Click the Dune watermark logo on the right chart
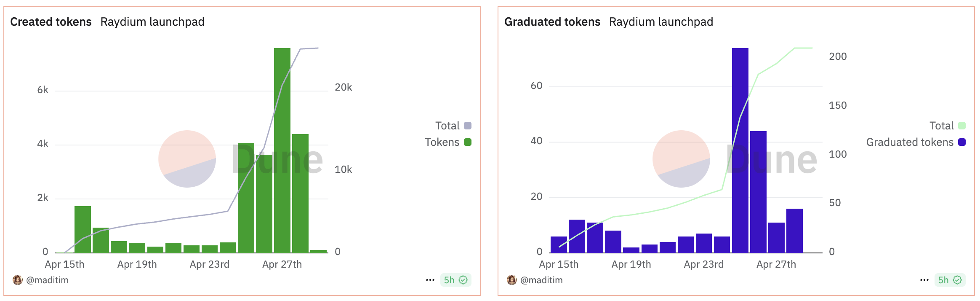 click(x=773, y=159)
